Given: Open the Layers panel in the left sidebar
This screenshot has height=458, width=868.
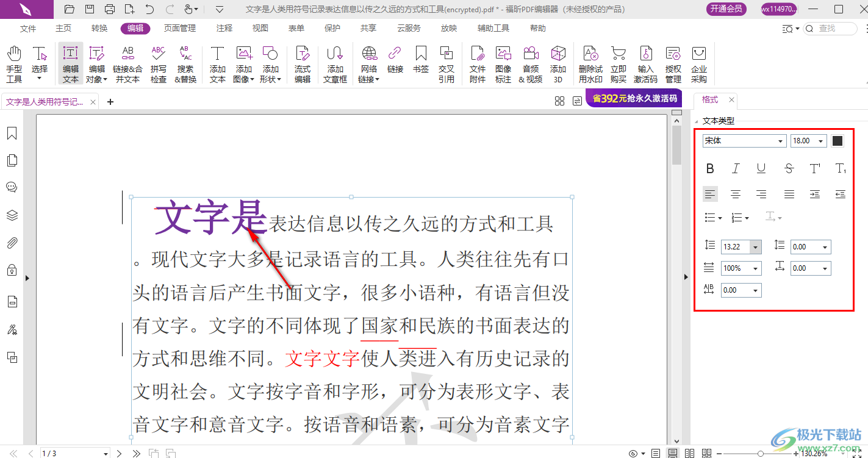Looking at the screenshot, I should click(x=12, y=215).
